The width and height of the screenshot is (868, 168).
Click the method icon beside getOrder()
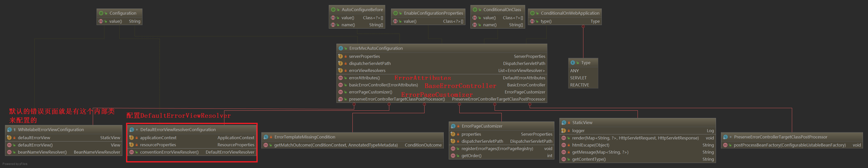(x=453, y=156)
